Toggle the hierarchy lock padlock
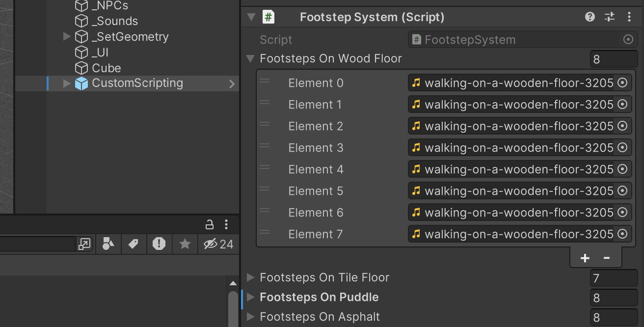 209,224
